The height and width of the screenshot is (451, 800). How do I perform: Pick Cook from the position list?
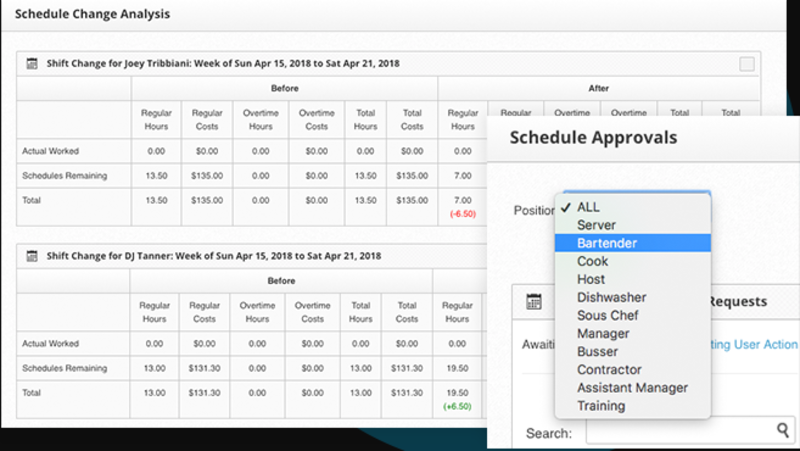592,261
